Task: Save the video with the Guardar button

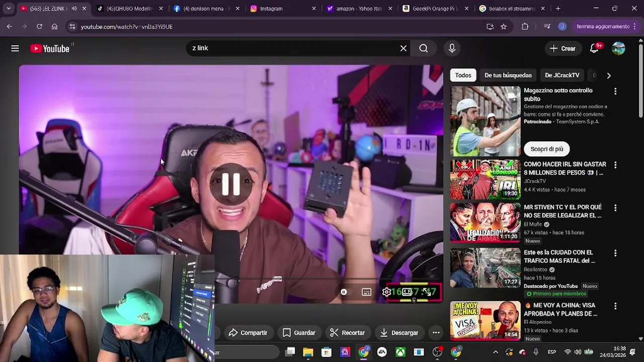Action: [x=299, y=332]
